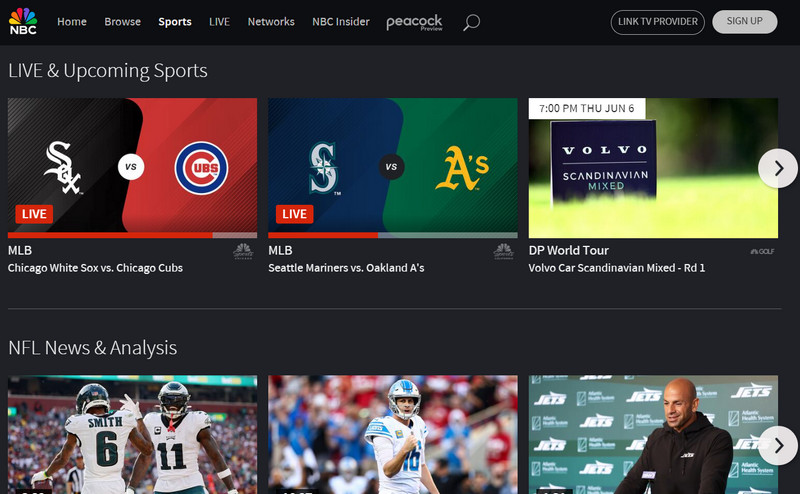Viewport: 800px width, 494px height.
Task: Open the Lions quarterback video thumbnail
Action: pos(393,435)
